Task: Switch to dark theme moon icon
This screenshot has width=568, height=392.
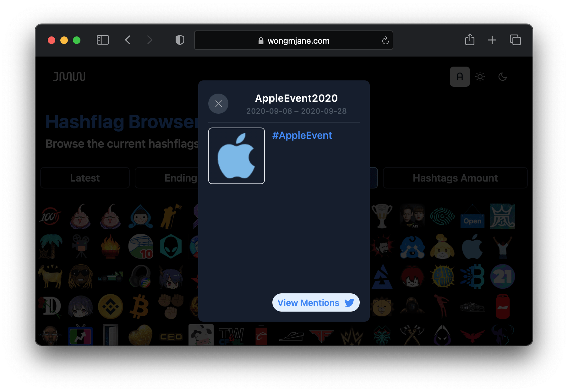Action: click(x=503, y=77)
